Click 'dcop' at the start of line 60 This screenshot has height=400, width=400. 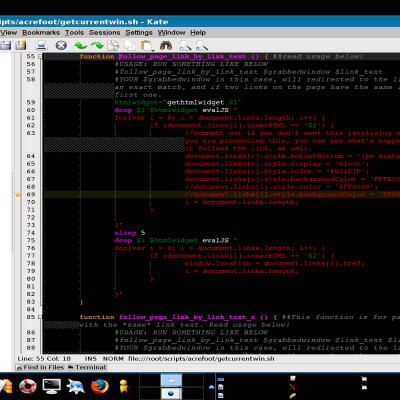[123, 110]
